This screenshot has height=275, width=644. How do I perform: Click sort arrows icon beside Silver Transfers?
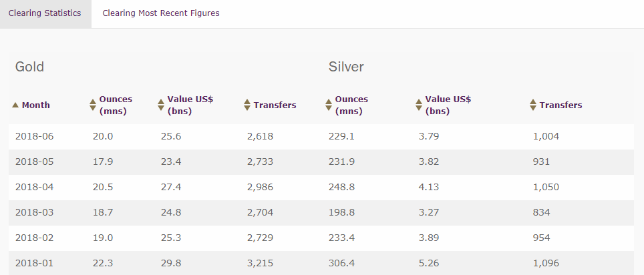click(x=533, y=105)
